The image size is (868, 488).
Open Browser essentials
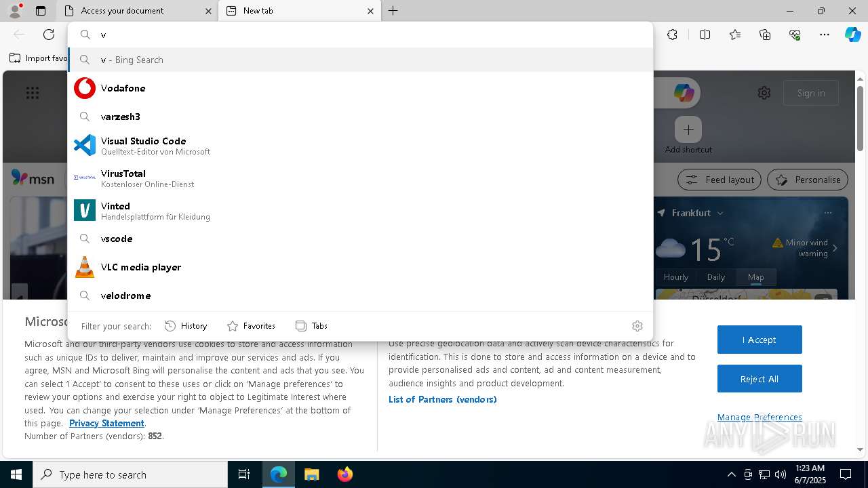pyautogui.click(x=795, y=35)
